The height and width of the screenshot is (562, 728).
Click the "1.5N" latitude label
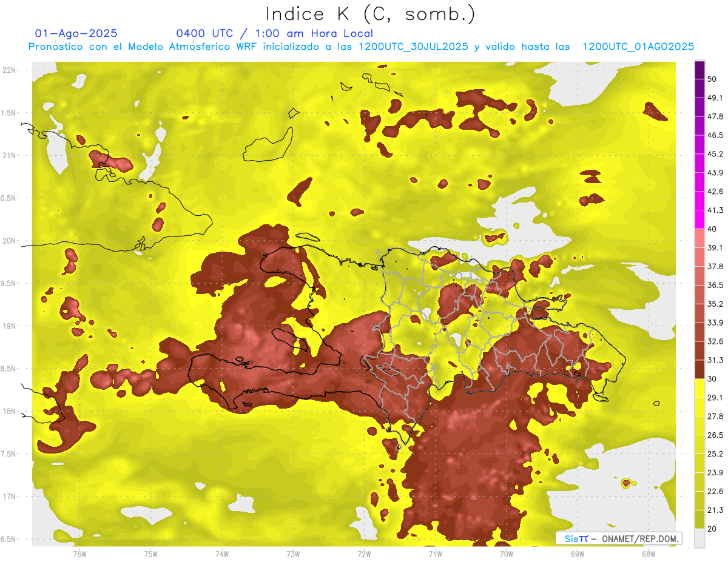(8, 113)
